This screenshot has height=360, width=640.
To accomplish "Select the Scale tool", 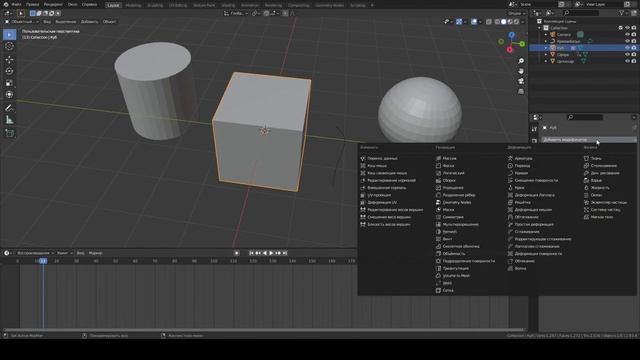I will point(9,83).
